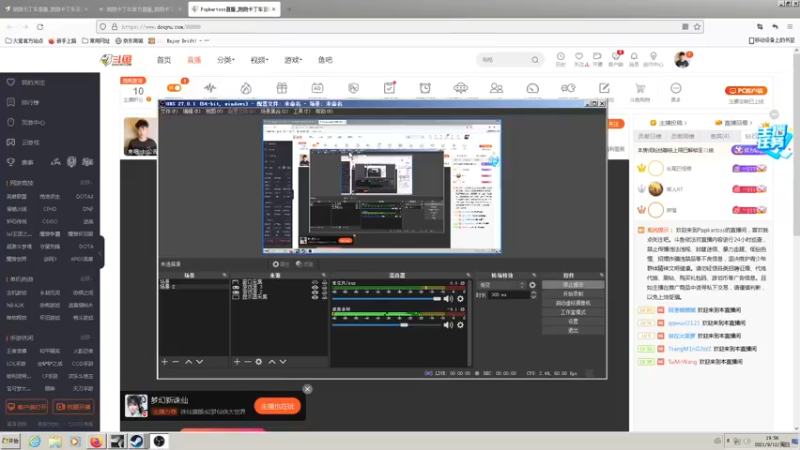The width and height of the screenshot is (800, 450).
Task: Open OBS icon in the Windows taskbar
Action: [x=159, y=441]
